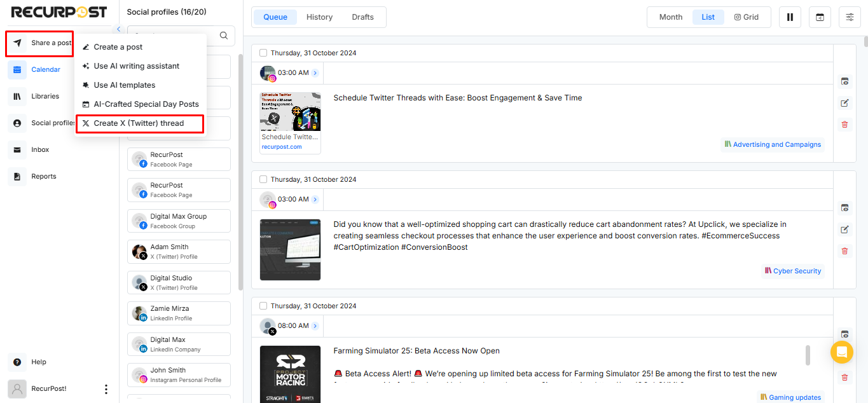
Task: Choose AI-Crafted Special Day Posts
Action: coord(140,104)
